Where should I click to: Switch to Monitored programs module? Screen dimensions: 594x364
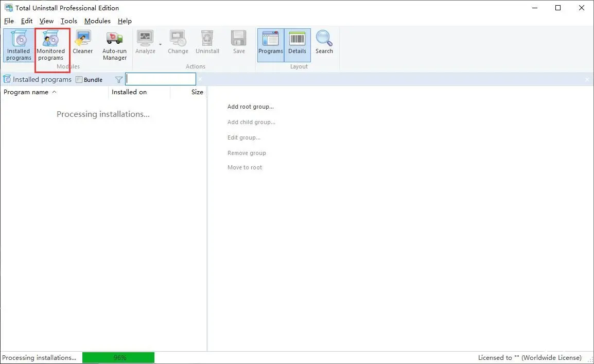[x=51, y=45]
